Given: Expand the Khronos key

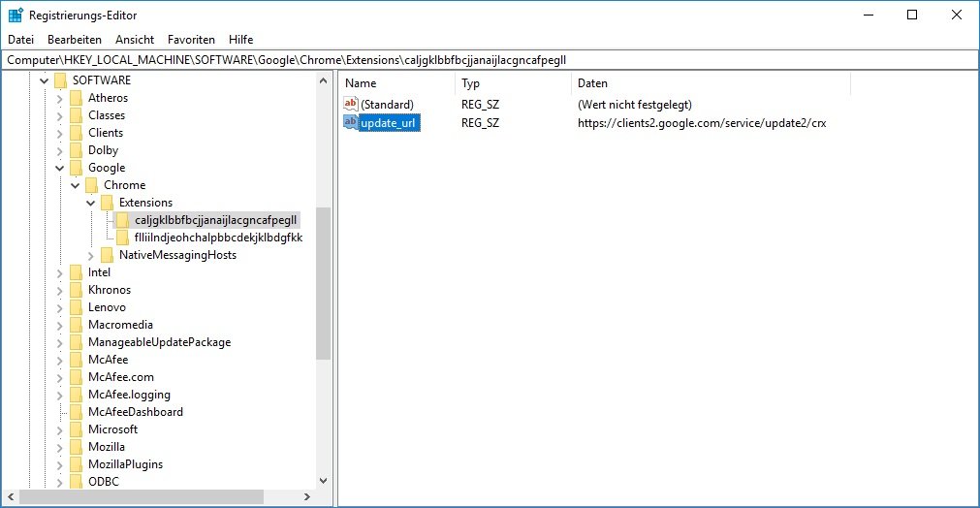Looking at the screenshot, I should coord(59,291).
